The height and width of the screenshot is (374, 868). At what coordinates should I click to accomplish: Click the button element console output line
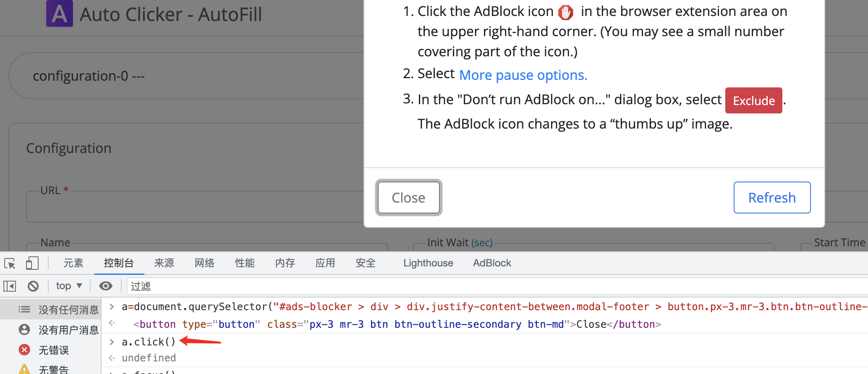[397, 324]
